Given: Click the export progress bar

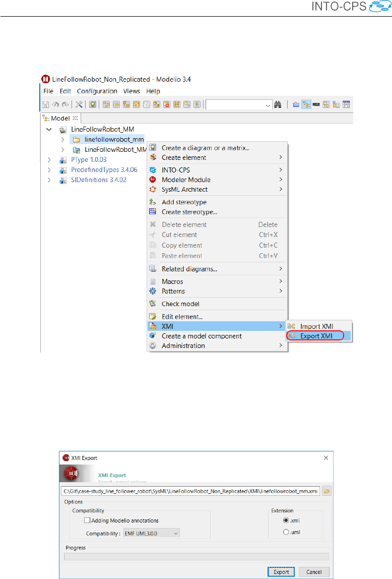Looking at the screenshot, I should (196, 556).
